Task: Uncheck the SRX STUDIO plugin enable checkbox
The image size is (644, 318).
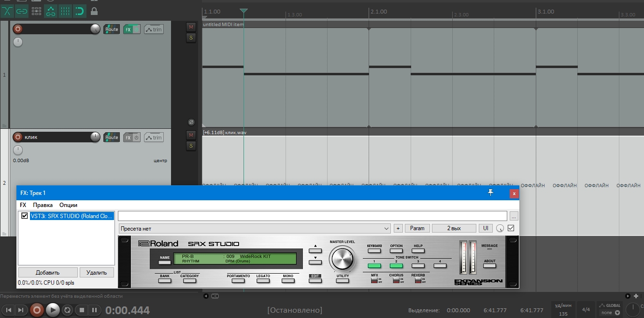Action: tap(25, 216)
